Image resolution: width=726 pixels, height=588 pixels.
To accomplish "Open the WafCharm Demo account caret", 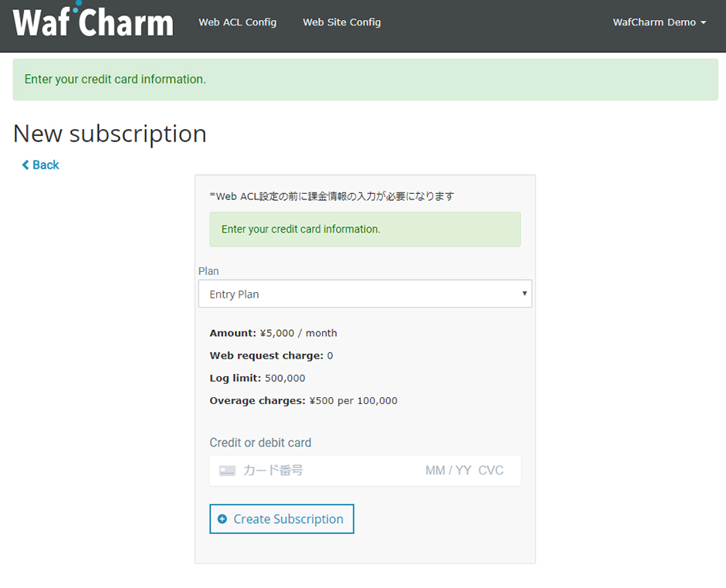I will pos(704,22).
